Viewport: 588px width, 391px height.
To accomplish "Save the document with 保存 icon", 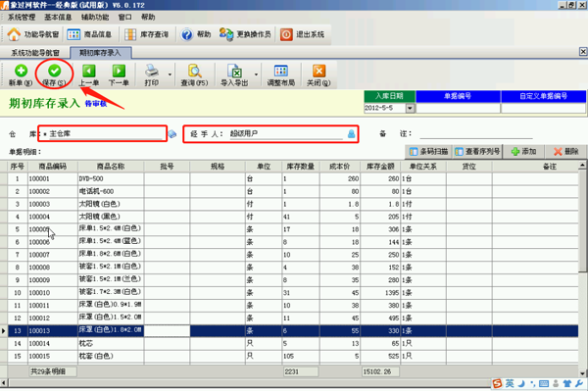I will click(54, 71).
